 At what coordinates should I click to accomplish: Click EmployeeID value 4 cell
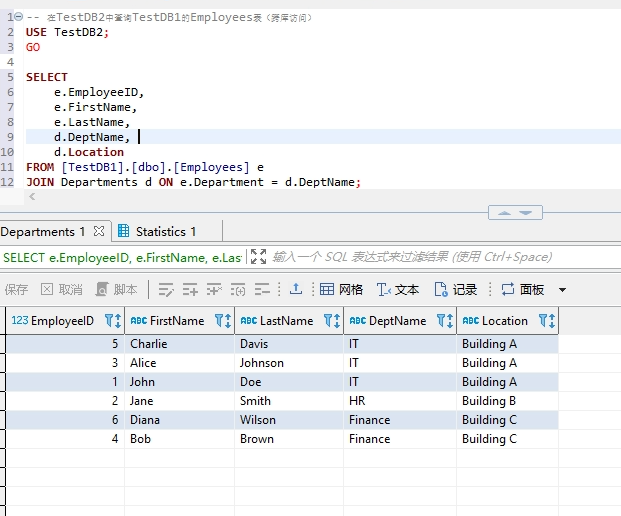(65, 439)
